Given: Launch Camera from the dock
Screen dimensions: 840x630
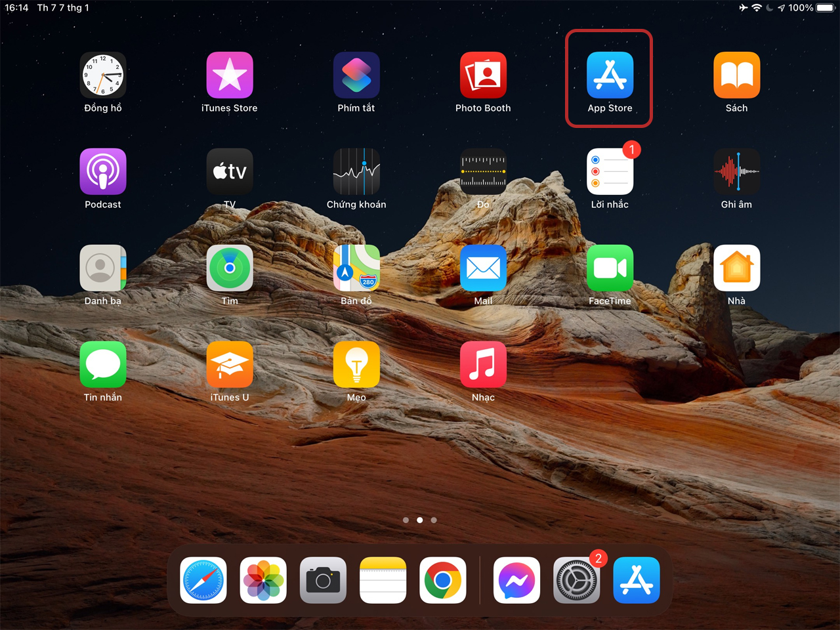Looking at the screenshot, I should tap(323, 580).
